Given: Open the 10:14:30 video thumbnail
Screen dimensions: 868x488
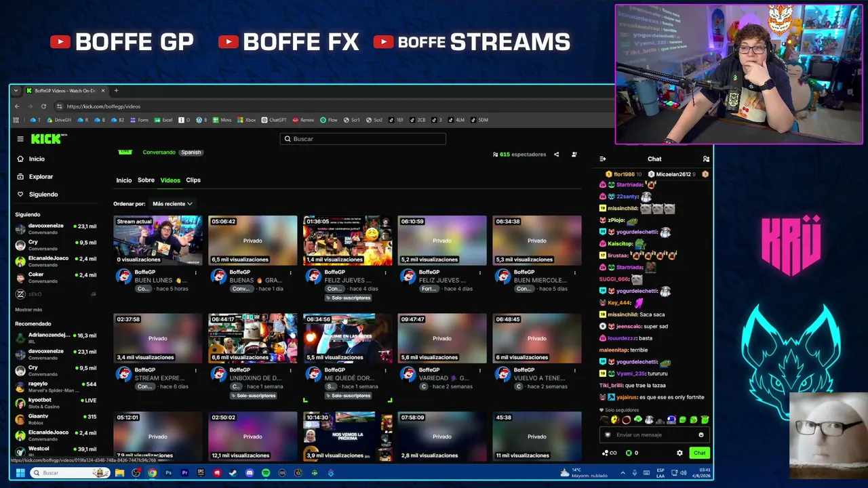Looking at the screenshot, I should tap(347, 436).
